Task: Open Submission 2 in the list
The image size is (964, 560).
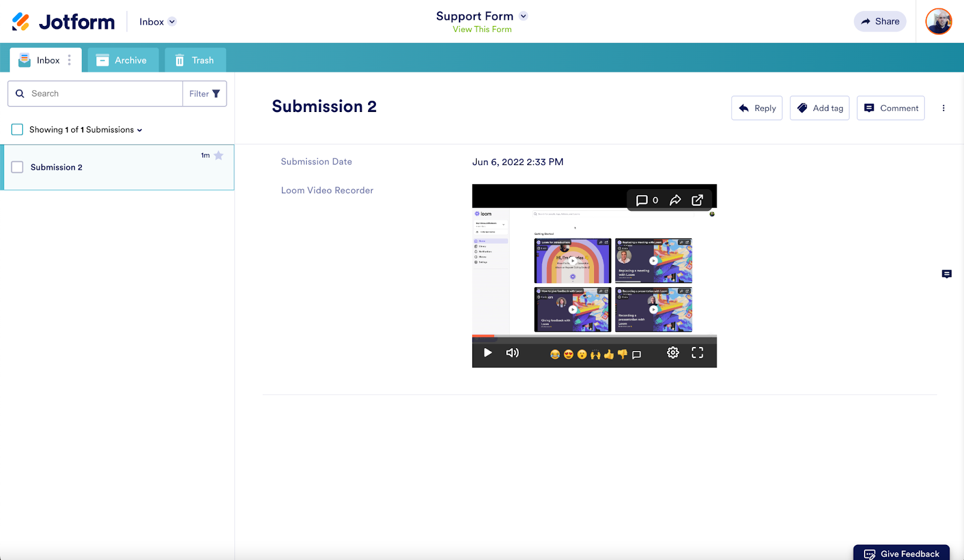Action: (119, 167)
